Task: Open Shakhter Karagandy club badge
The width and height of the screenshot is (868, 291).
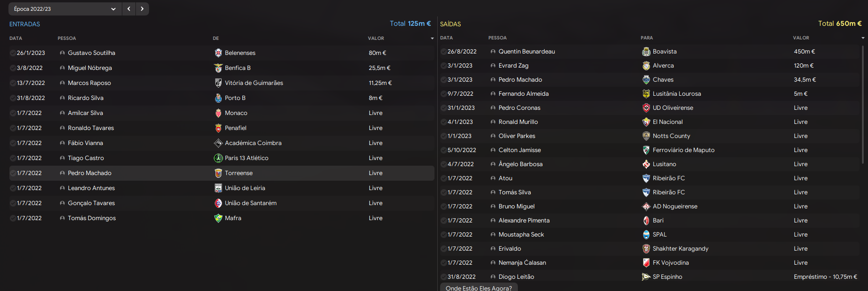Action: point(646,249)
